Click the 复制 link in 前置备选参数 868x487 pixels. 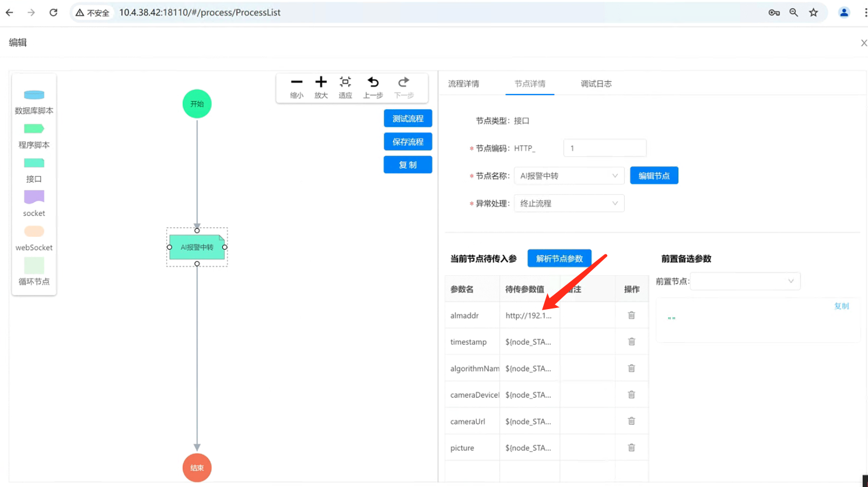(841, 306)
